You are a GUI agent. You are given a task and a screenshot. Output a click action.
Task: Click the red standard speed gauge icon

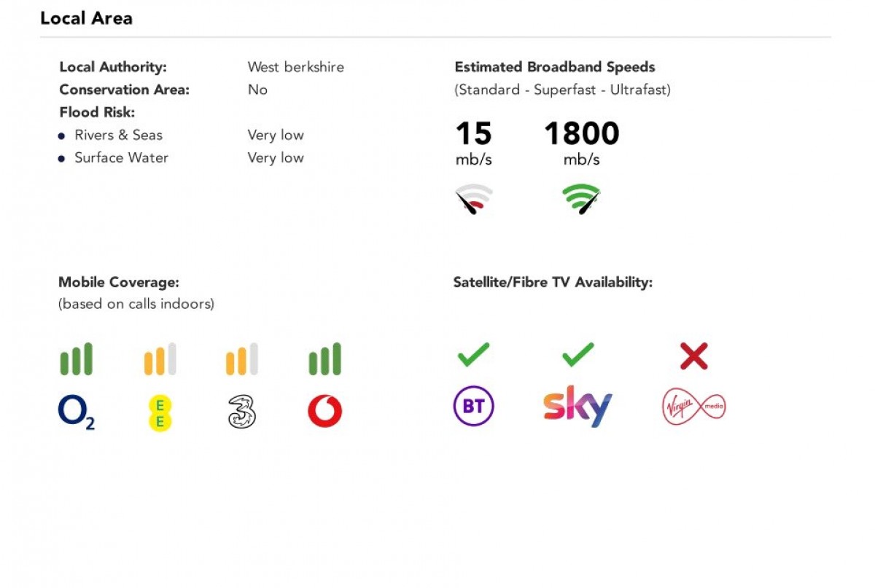click(x=474, y=200)
